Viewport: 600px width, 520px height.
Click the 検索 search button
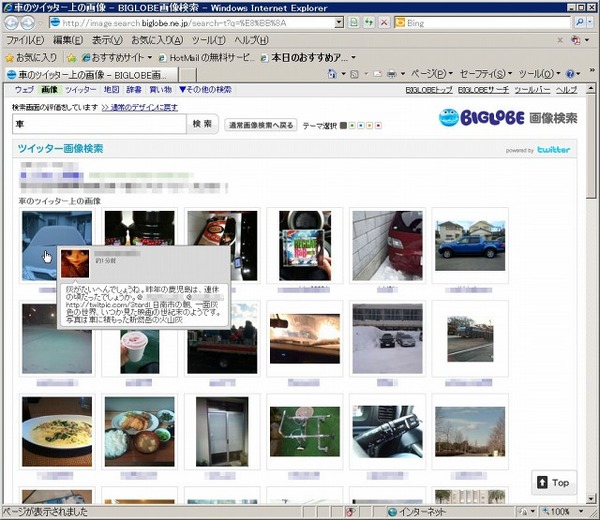pyautogui.click(x=202, y=124)
